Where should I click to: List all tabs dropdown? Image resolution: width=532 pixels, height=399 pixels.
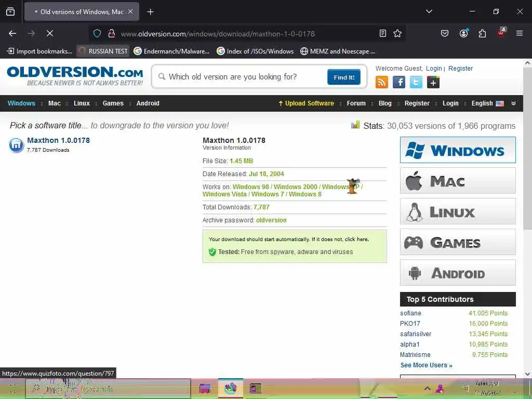[429, 11]
